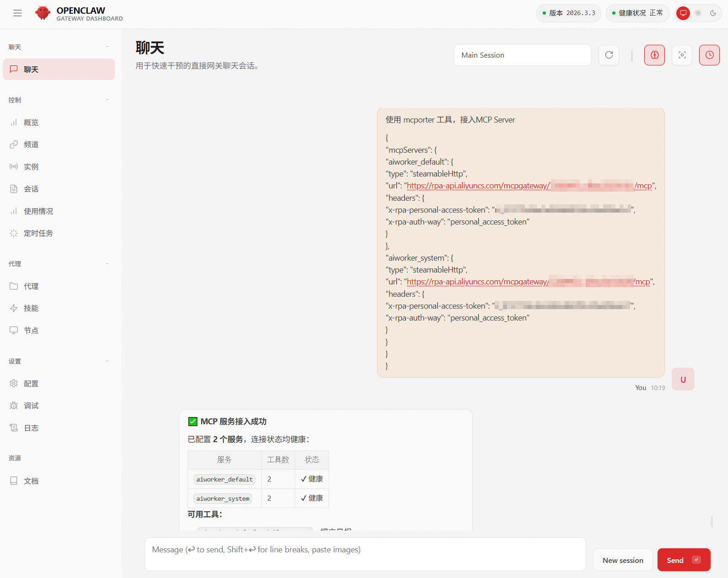
Task: Click the green checkmark success icon
Action: 193,422
